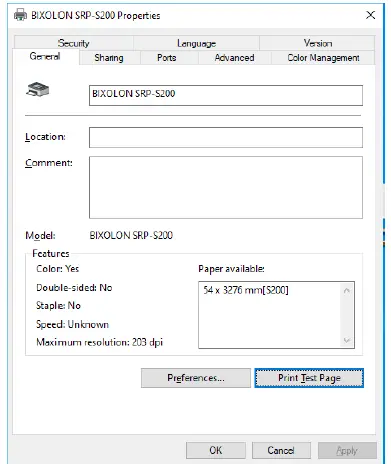
Task: Click the Staple: No text
Action: coord(58,306)
